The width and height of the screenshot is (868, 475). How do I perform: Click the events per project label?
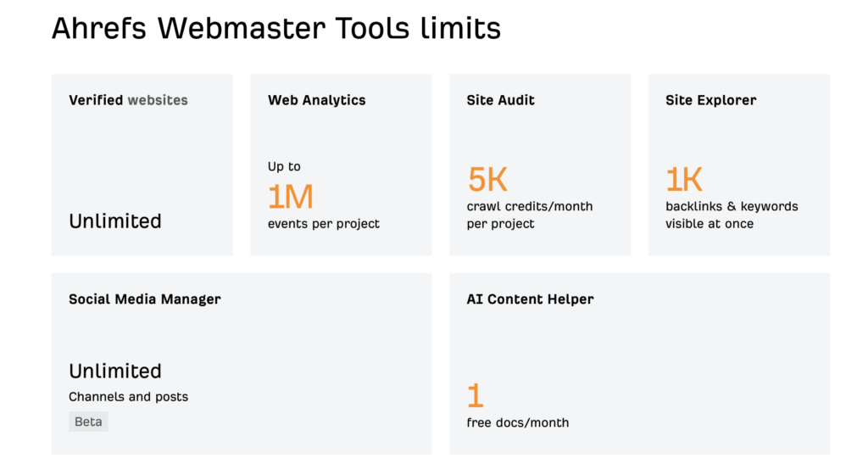[324, 224]
